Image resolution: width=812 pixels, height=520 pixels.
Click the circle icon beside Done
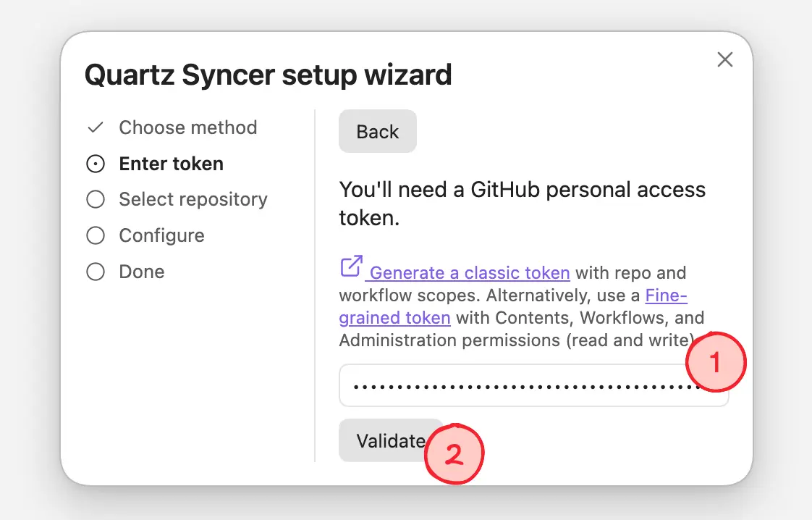coord(96,272)
